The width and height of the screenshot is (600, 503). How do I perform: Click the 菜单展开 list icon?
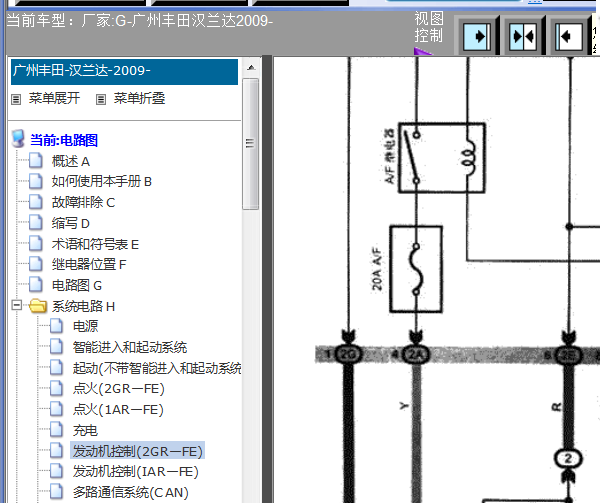click(x=16, y=99)
